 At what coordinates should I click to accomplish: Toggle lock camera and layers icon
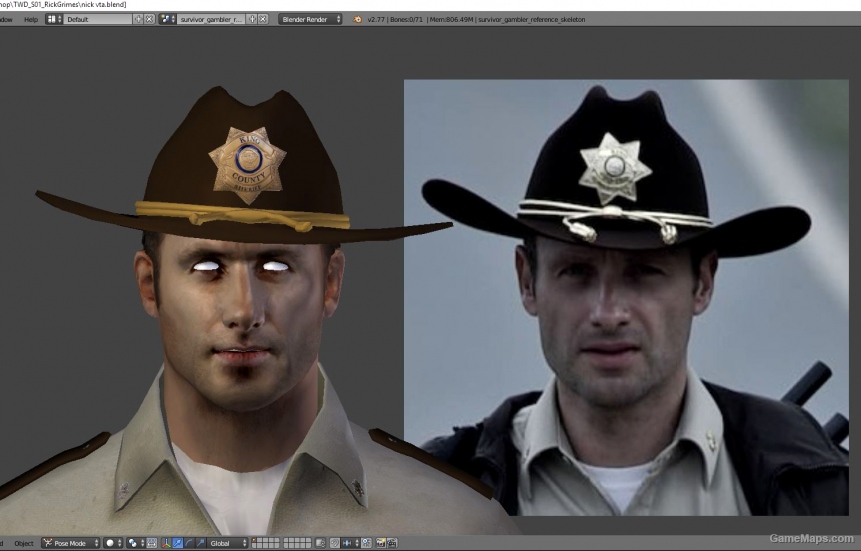click(x=320, y=543)
